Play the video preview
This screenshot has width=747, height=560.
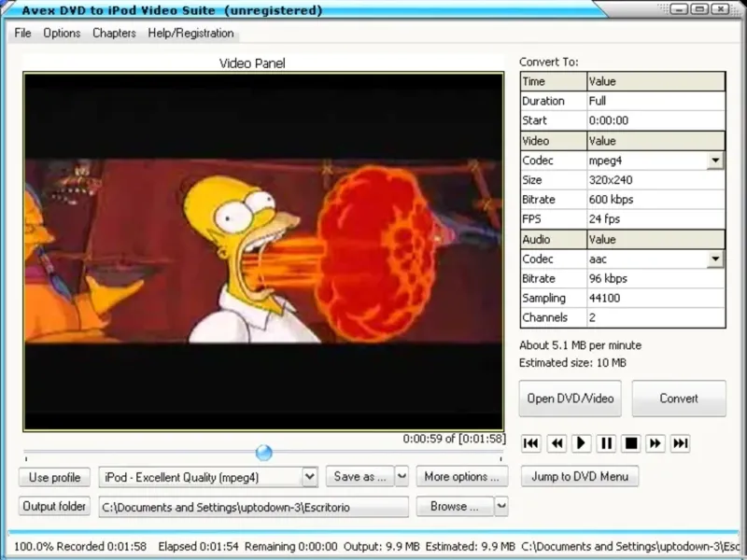coord(581,443)
